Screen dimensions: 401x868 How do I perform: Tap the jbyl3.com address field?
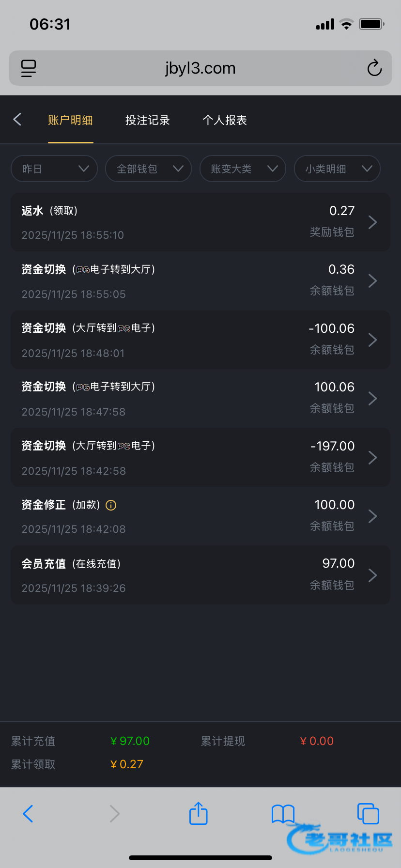click(200, 68)
